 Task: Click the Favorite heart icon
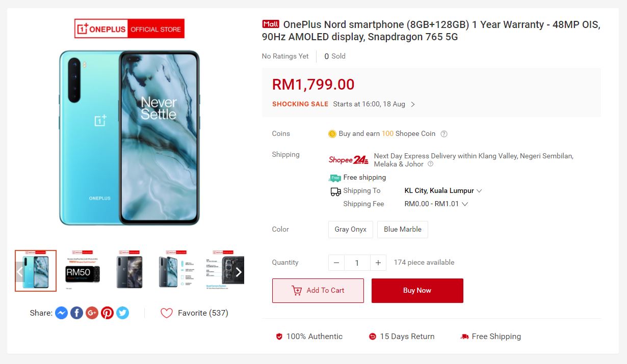[167, 313]
